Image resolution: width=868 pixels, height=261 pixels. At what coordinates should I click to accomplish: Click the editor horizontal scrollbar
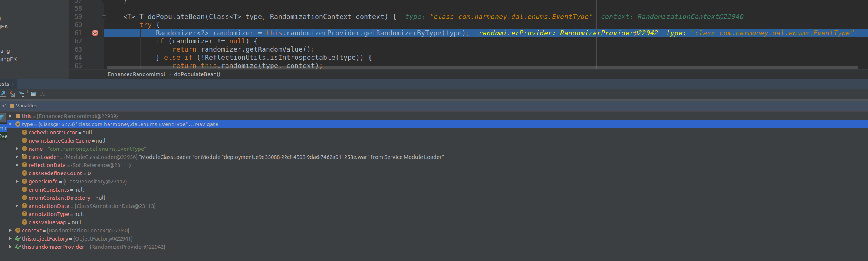pyautogui.click(x=482, y=68)
